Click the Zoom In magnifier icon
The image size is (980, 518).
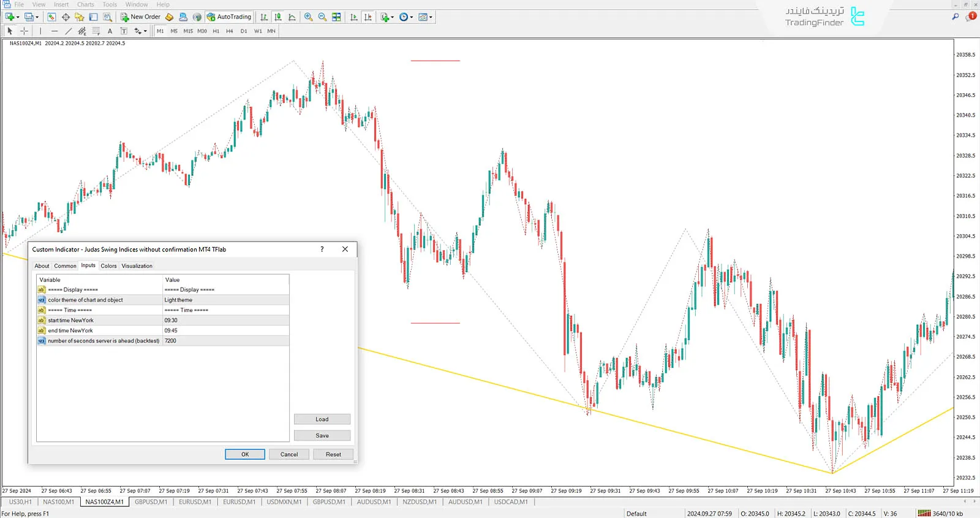(x=309, y=17)
